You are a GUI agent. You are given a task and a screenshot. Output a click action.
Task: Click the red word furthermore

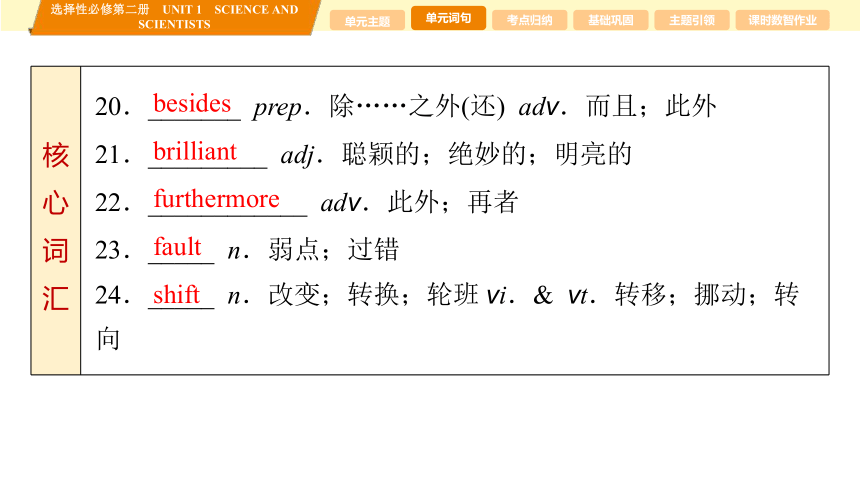pos(216,199)
